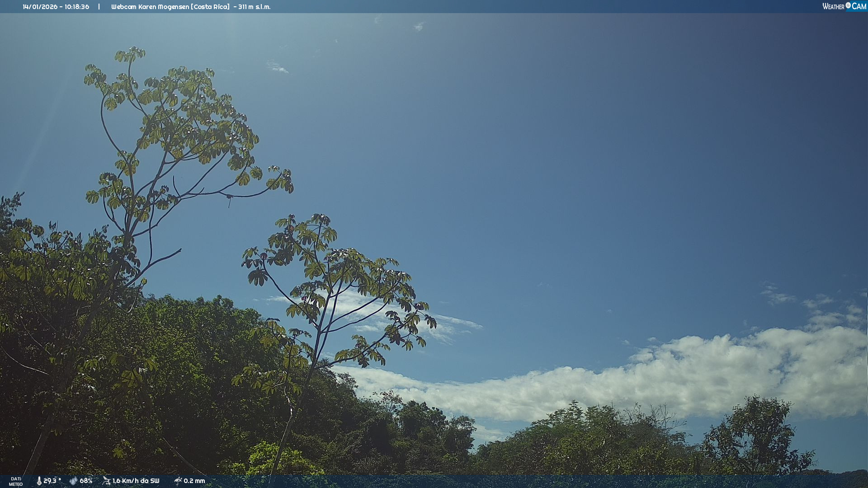Select the 68% humidity value

(x=86, y=481)
